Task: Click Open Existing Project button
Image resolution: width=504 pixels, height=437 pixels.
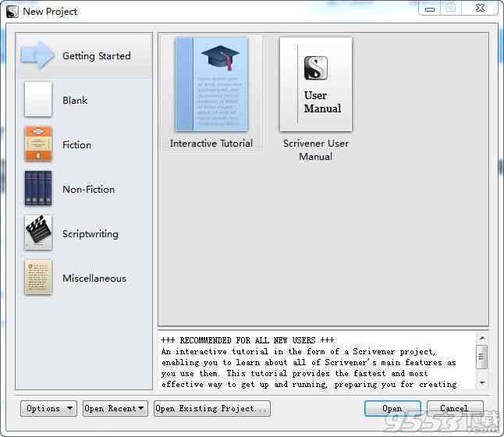Action: click(212, 408)
